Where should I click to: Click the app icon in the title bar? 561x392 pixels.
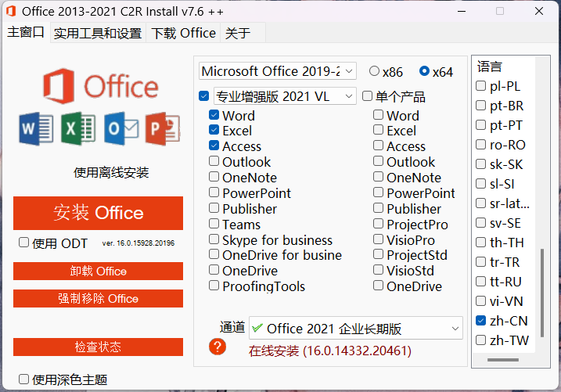tap(12, 12)
